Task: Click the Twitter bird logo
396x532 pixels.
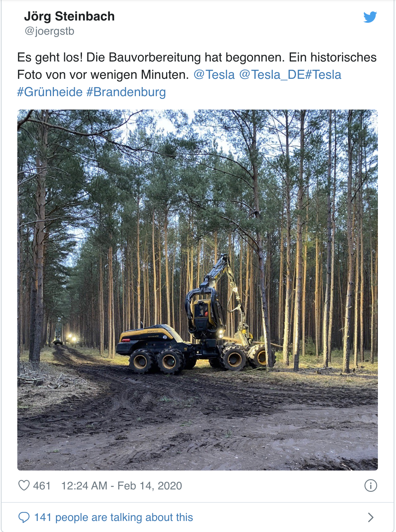Action: 370,17
